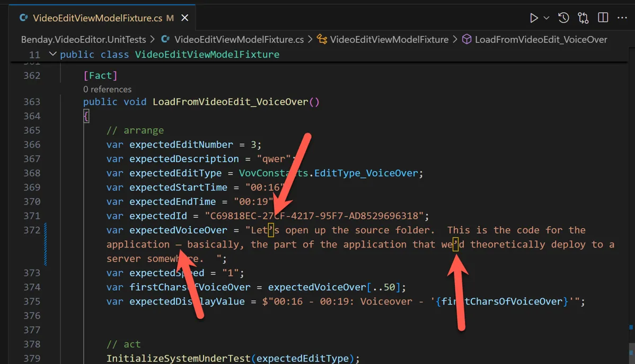Image resolution: width=635 pixels, height=364 pixels.
Task: Open the timeline history icon
Action: tap(563, 18)
